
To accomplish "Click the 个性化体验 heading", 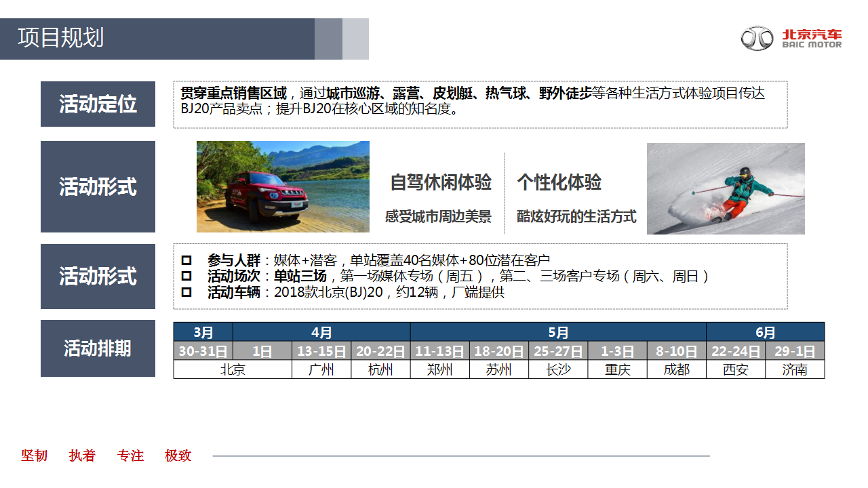I will [559, 182].
